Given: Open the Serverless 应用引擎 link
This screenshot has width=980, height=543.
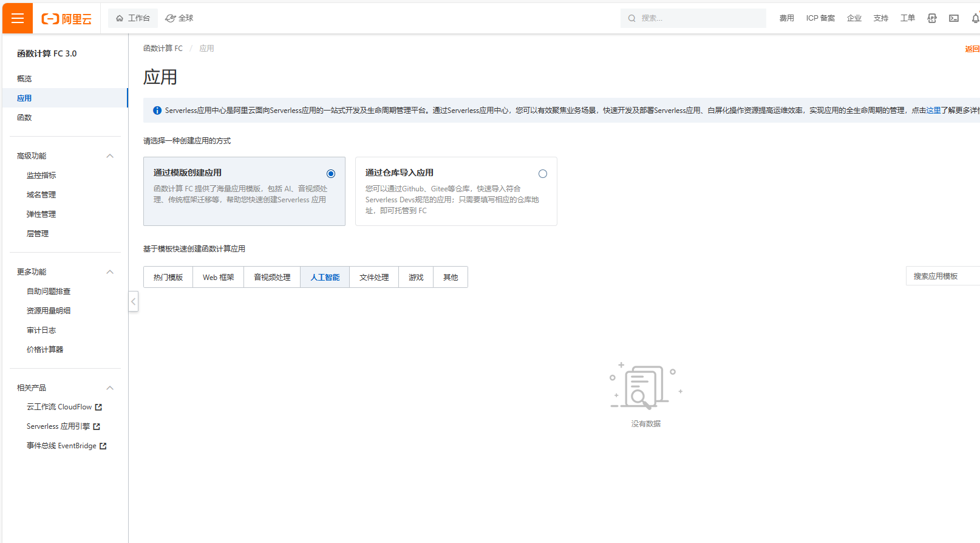Looking at the screenshot, I should click(58, 426).
